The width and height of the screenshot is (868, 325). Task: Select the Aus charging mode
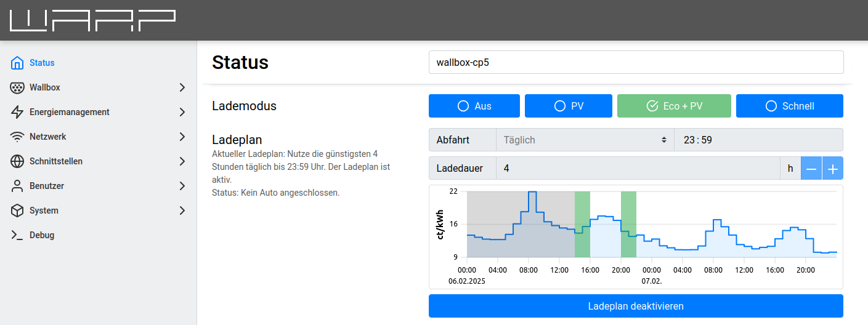(474, 106)
